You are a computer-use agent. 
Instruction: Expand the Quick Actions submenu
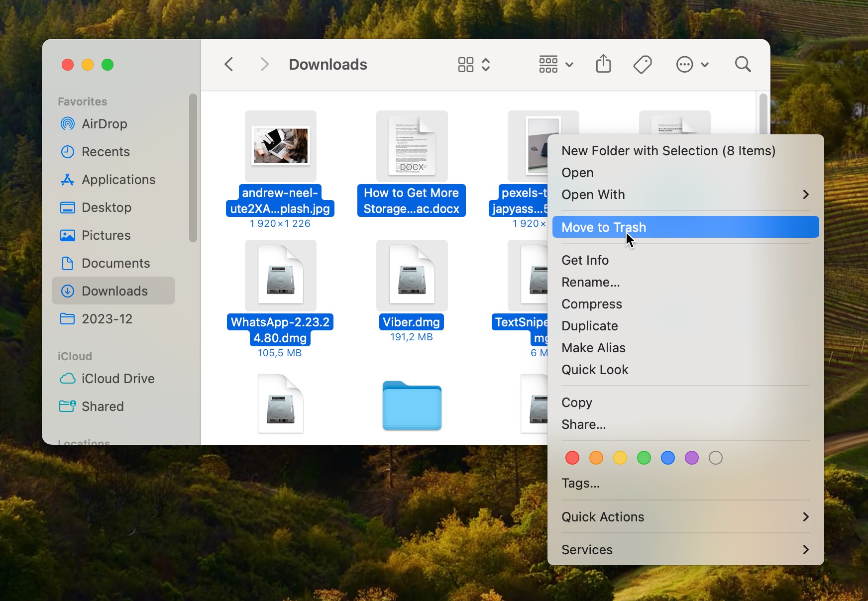tap(602, 517)
